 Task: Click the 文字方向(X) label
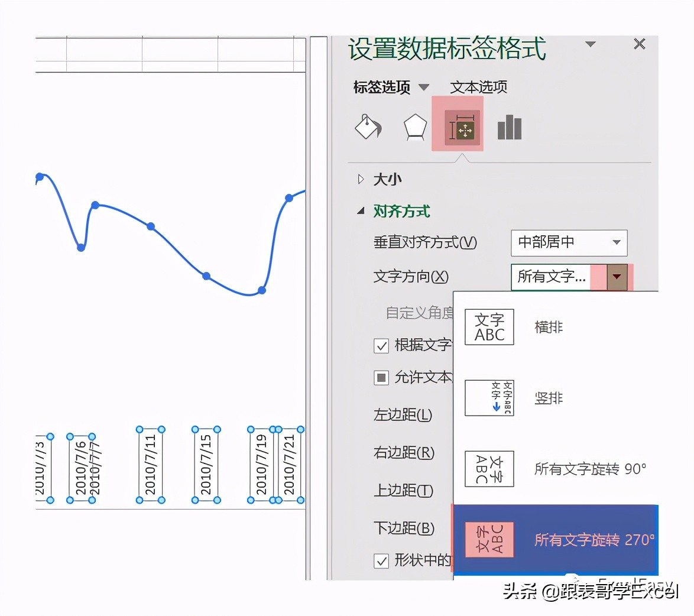[x=411, y=277]
